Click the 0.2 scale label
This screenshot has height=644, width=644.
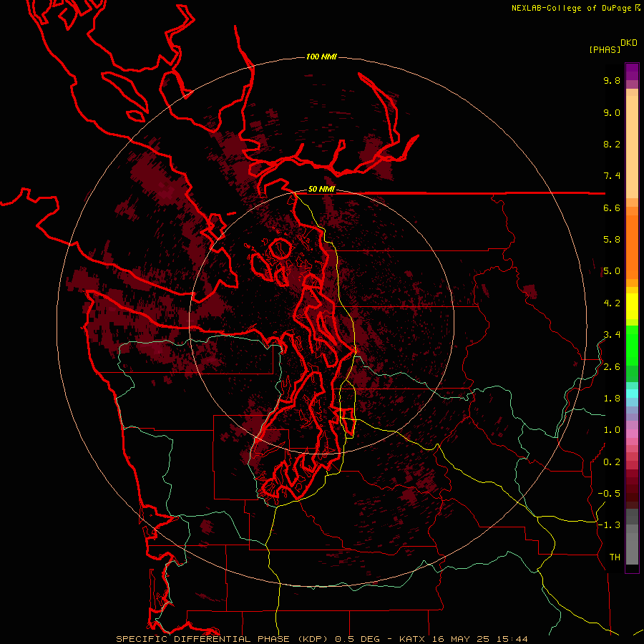[612, 462]
